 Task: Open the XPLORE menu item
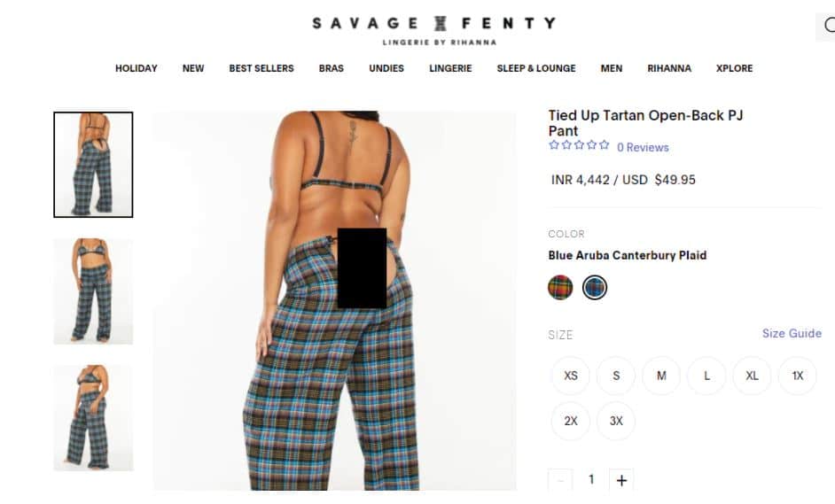click(x=734, y=68)
